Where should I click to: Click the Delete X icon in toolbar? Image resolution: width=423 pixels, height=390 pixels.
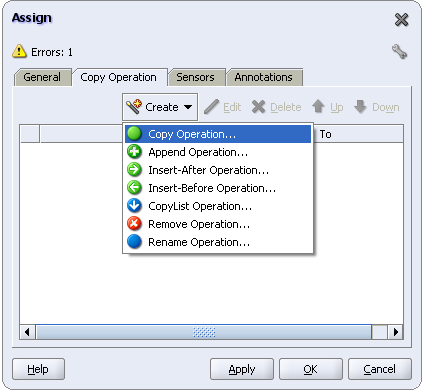(258, 107)
